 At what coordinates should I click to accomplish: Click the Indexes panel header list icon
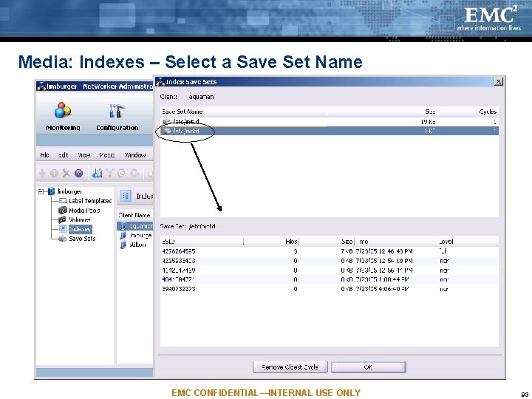(x=126, y=196)
